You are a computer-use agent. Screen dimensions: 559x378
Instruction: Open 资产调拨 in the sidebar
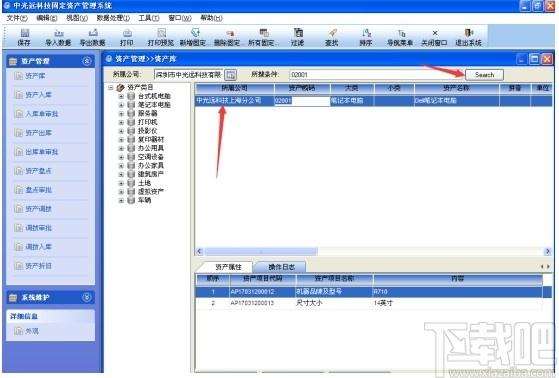pyautogui.click(x=33, y=209)
